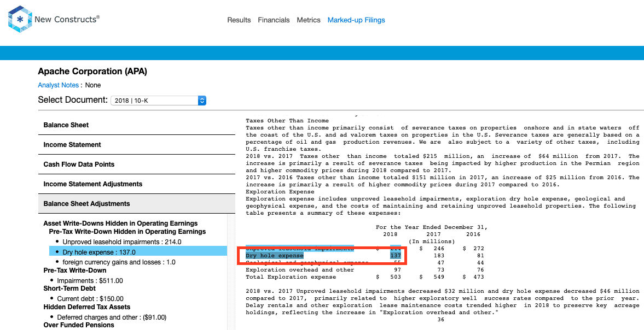
Task: Click 2017 dry hole expense value 183
Action: (x=439, y=255)
